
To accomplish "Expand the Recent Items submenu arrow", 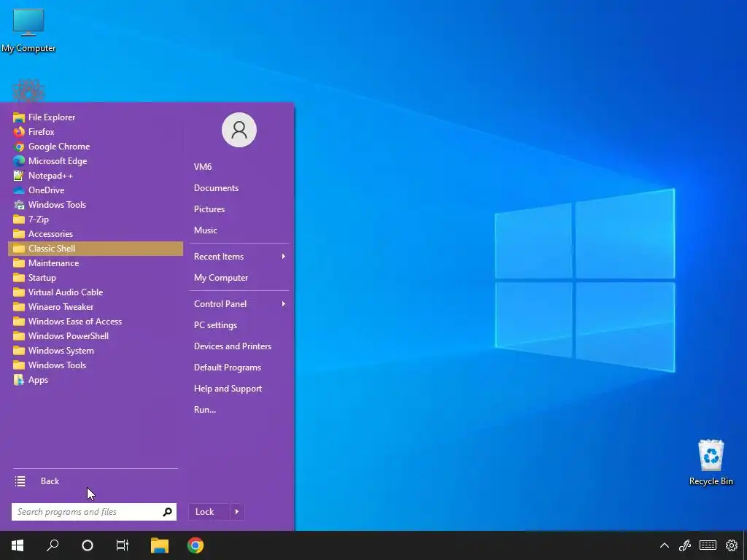I will (x=284, y=256).
